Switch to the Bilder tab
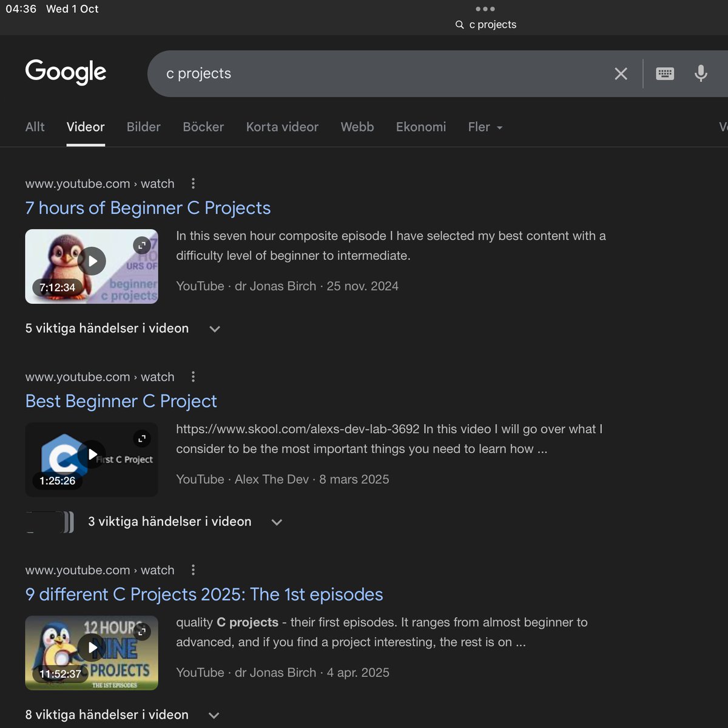 click(144, 127)
